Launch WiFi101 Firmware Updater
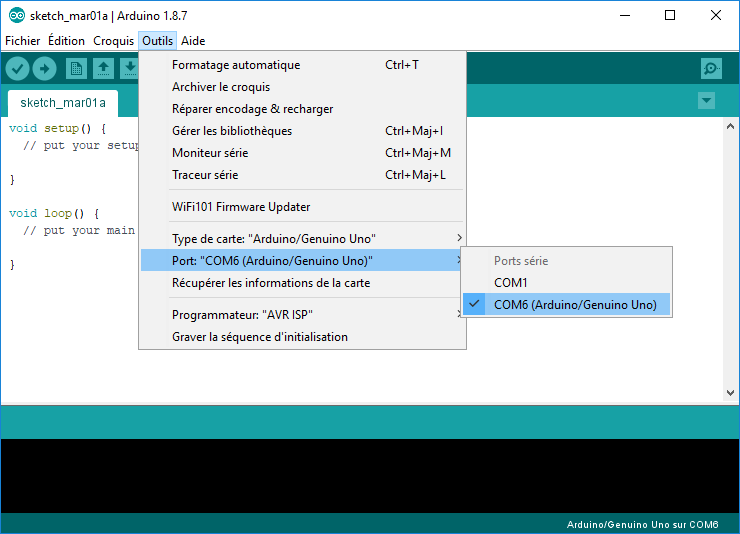Screen dimensions: 740x534 303,207
